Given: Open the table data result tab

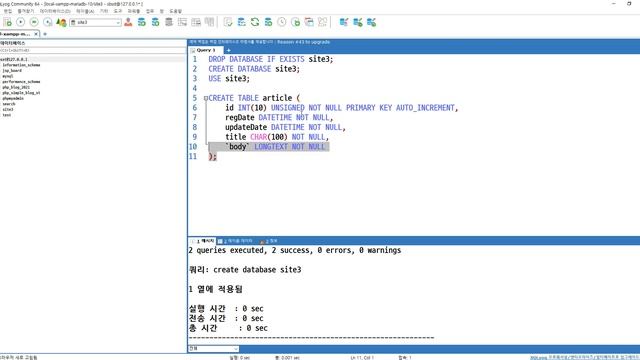Looking at the screenshot, I should [236, 241].
